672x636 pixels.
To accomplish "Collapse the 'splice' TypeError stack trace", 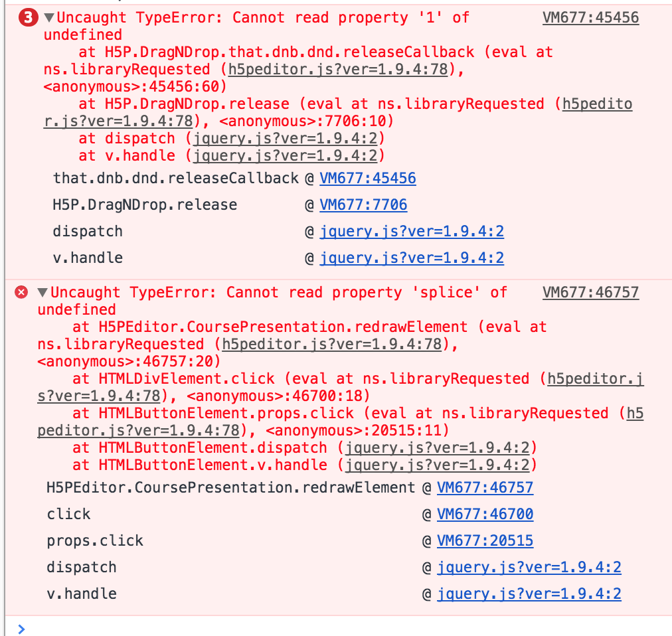I will point(42,292).
